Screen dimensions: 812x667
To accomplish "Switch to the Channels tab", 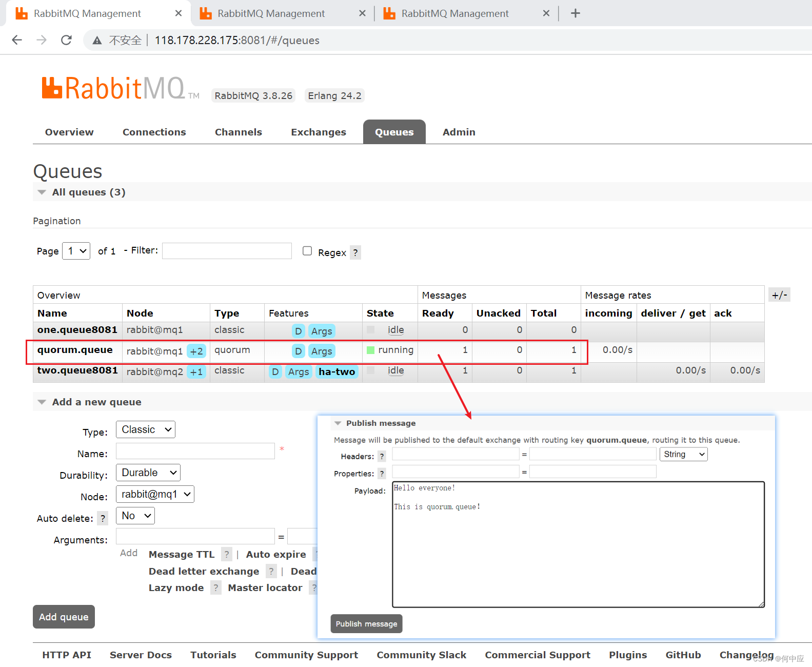I will click(239, 132).
